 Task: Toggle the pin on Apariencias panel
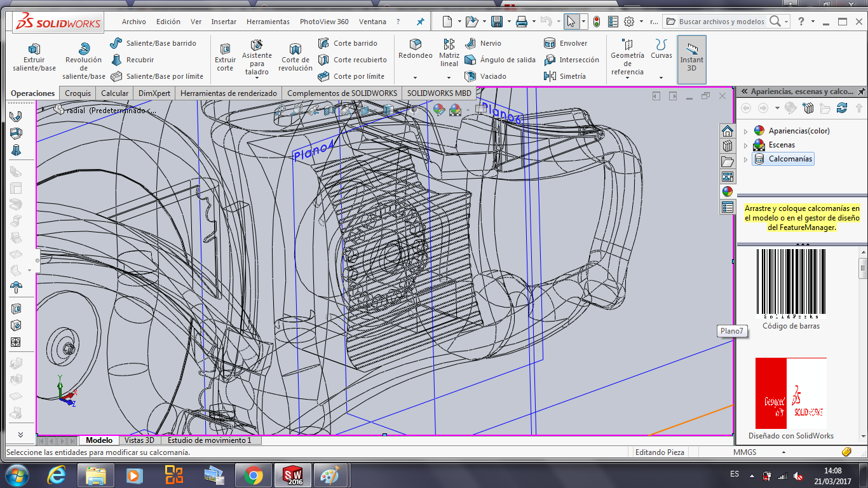tap(861, 91)
